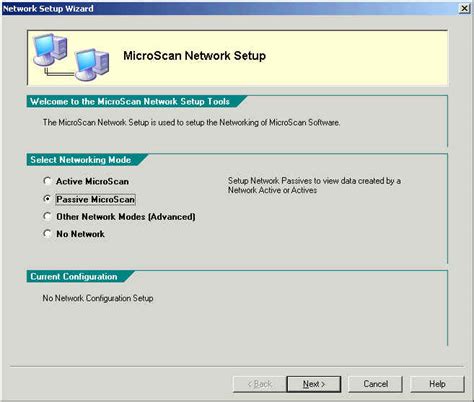Click the 'The MicroScan Network Setup is used' sentence

(191, 123)
